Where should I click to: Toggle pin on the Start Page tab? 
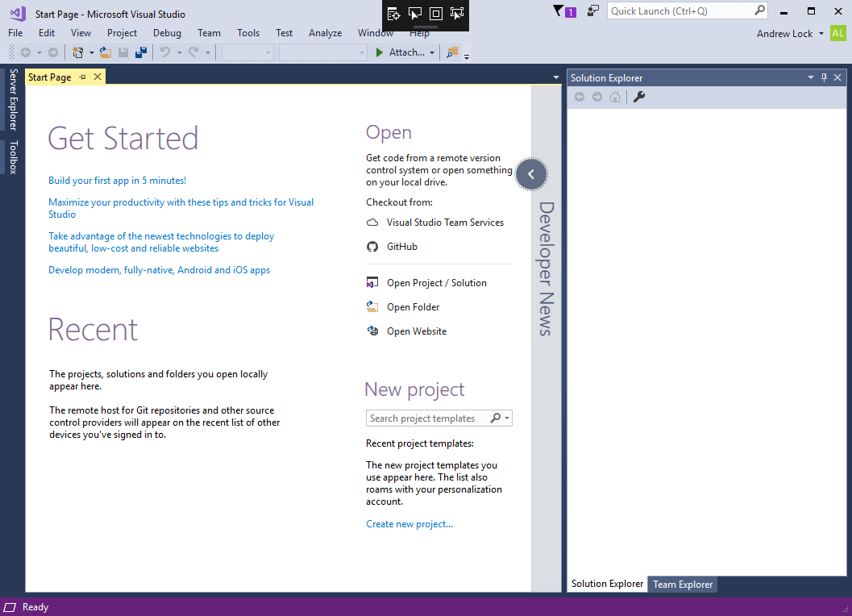coord(82,77)
